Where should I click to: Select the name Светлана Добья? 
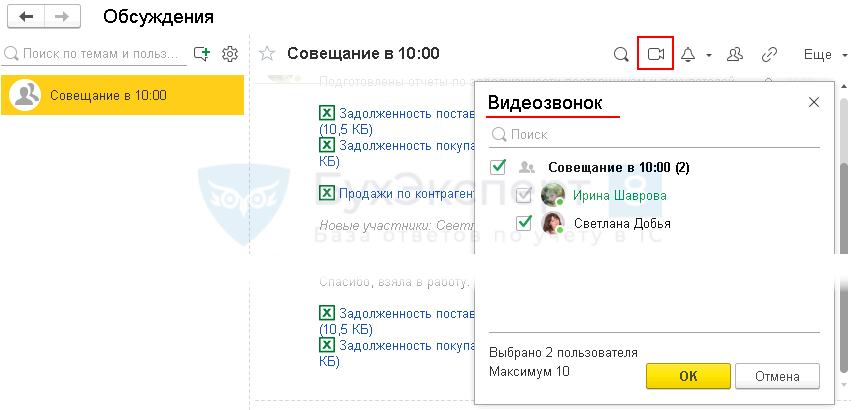click(622, 223)
